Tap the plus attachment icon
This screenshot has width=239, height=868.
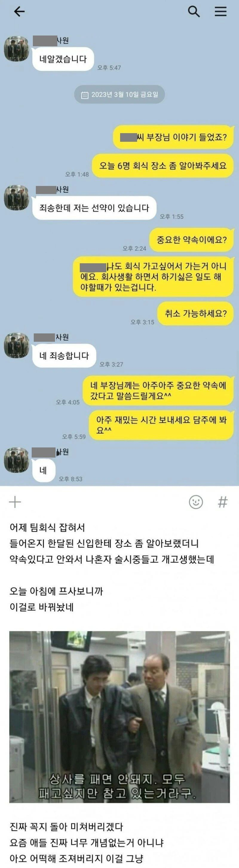click(x=15, y=502)
